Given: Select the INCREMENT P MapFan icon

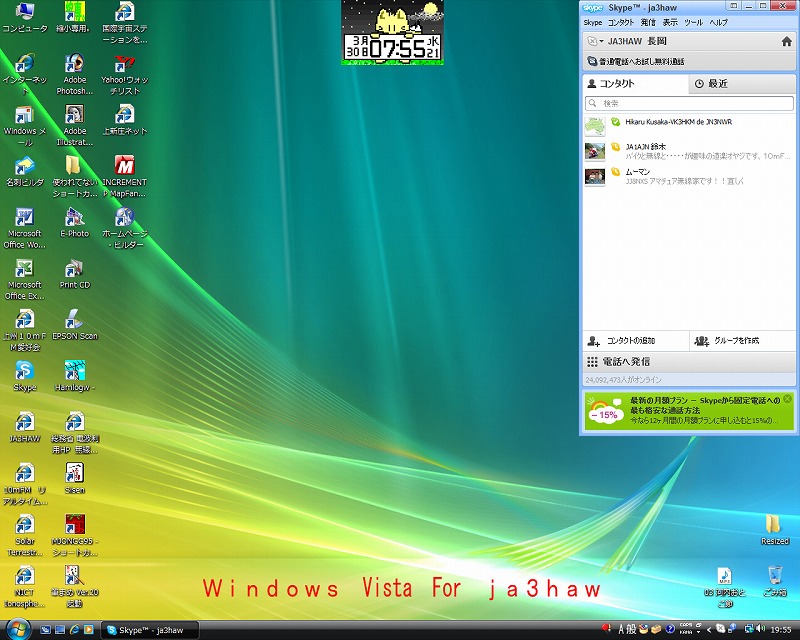Looking at the screenshot, I should tap(124, 177).
